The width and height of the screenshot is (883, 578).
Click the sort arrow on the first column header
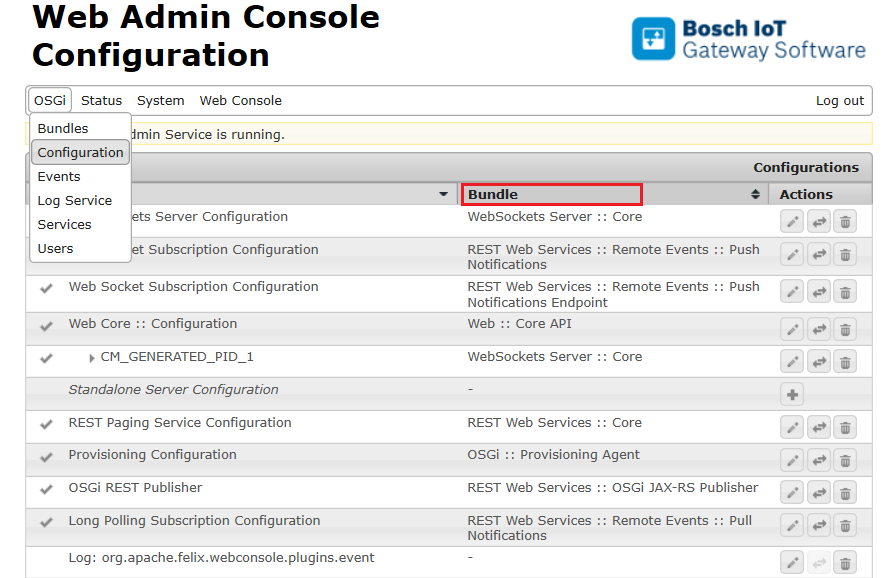442,193
